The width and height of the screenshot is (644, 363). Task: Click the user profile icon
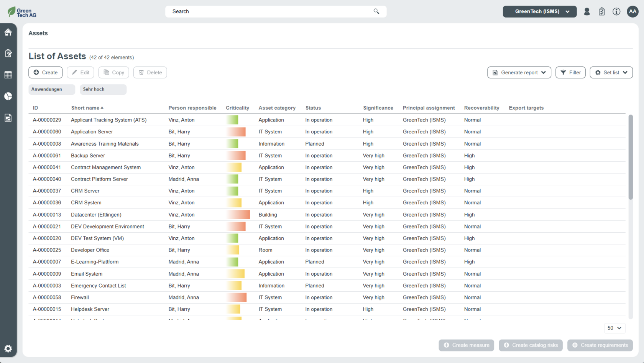586,11
